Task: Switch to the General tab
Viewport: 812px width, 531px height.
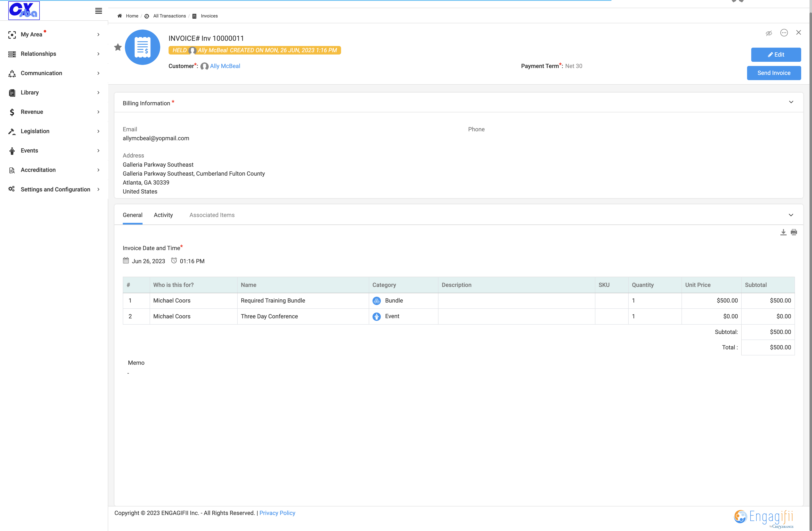Action: (133, 215)
